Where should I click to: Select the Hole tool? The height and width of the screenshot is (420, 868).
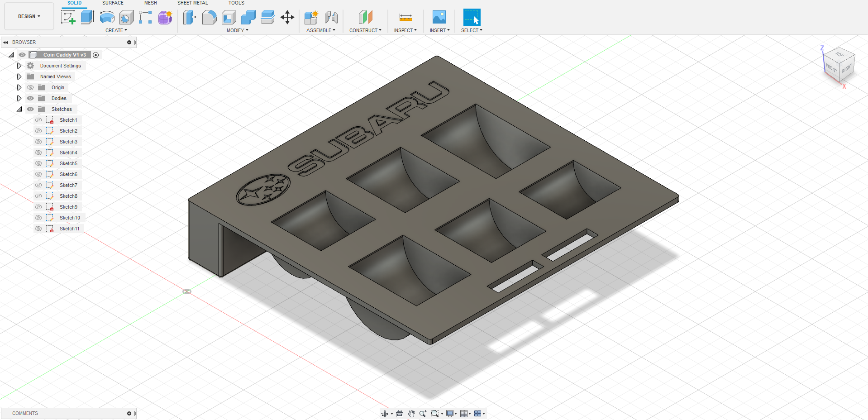click(127, 17)
